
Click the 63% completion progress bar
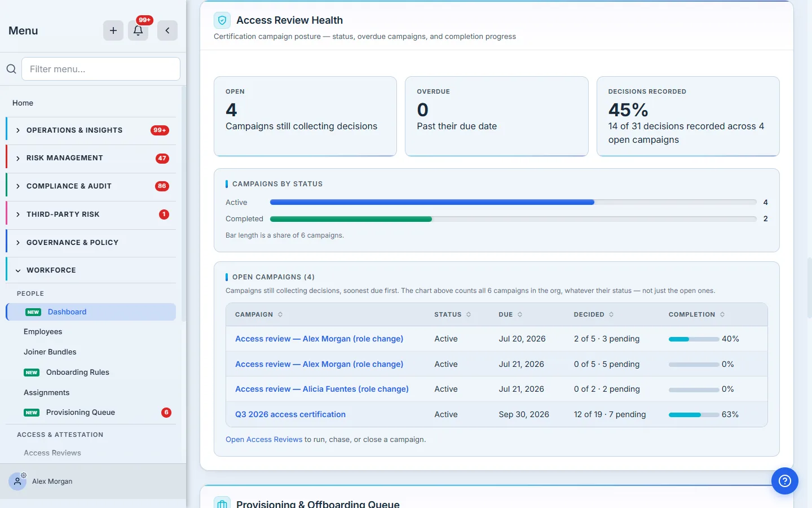(x=694, y=414)
